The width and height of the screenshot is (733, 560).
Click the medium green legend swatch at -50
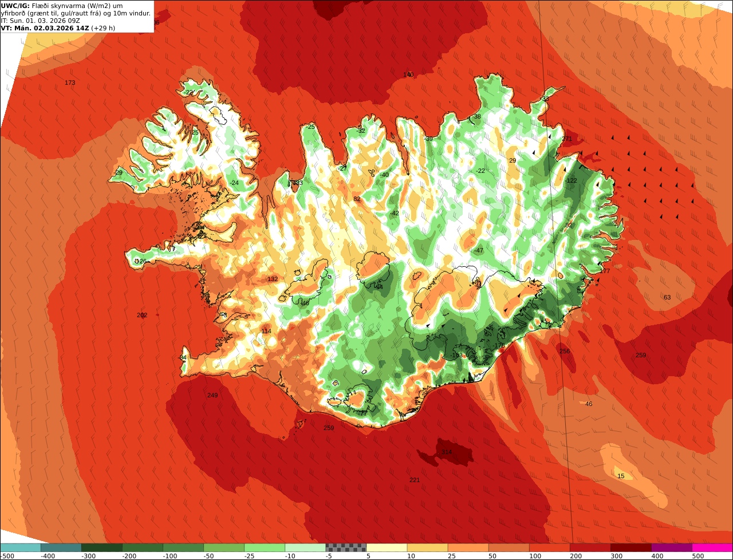pos(224,547)
